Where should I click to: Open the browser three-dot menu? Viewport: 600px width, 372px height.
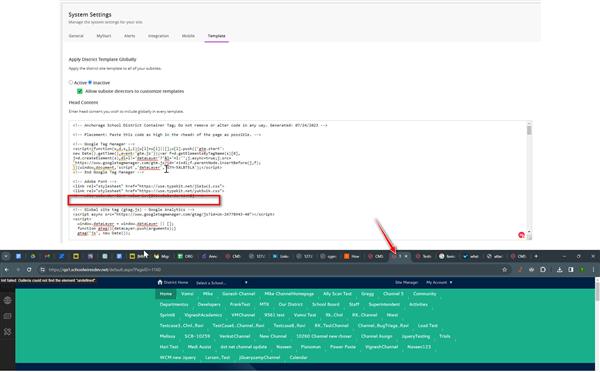pos(593,270)
